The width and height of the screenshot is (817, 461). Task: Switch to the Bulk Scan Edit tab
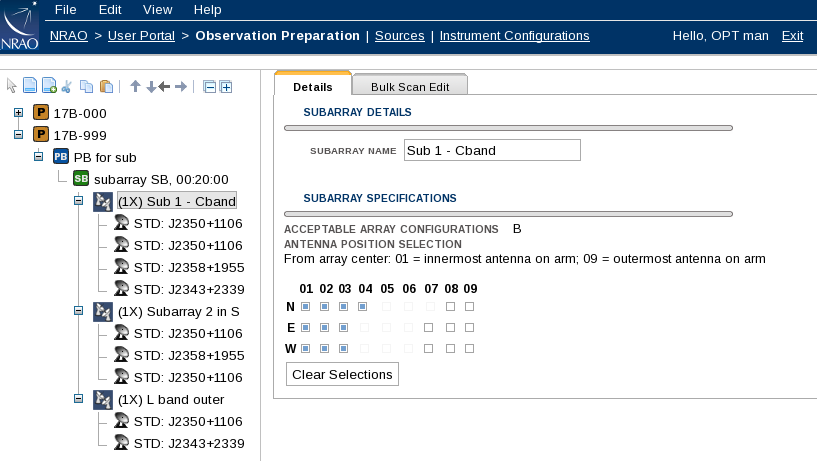pyautogui.click(x=410, y=87)
